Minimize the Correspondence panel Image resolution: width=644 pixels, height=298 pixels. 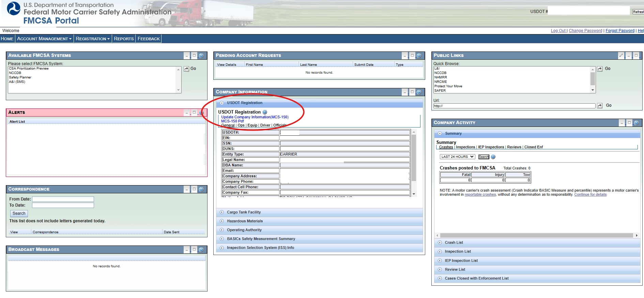click(187, 189)
